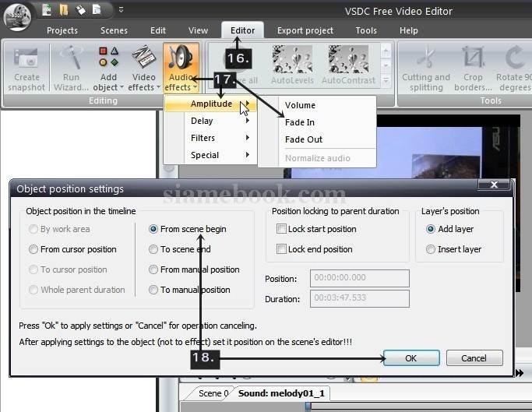Screen dimensions: 532x412
Task: Apply the AutoLevels quick style
Action: click(292, 65)
